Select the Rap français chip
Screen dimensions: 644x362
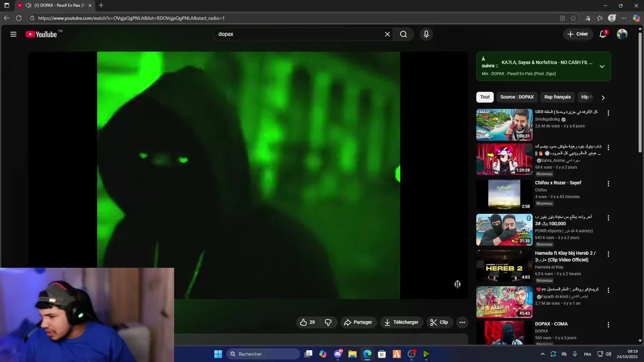pyautogui.click(x=557, y=97)
